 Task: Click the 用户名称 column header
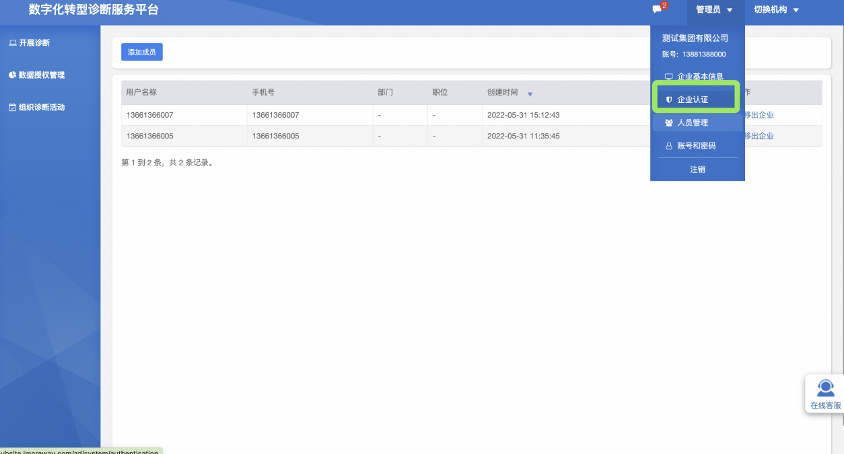click(x=142, y=93)
